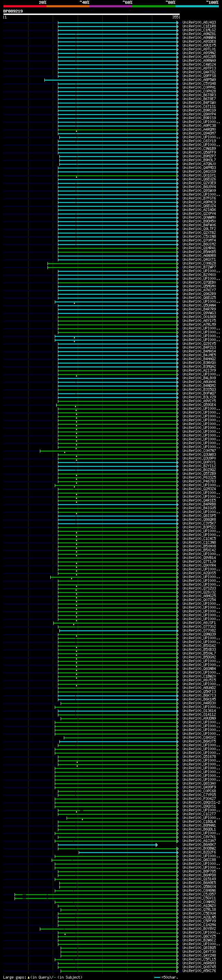Click the cyan bar of UniRef100_Q0PXY1
Image resolution: width=222 pixels, height=980 pixels.
(118, 462)
